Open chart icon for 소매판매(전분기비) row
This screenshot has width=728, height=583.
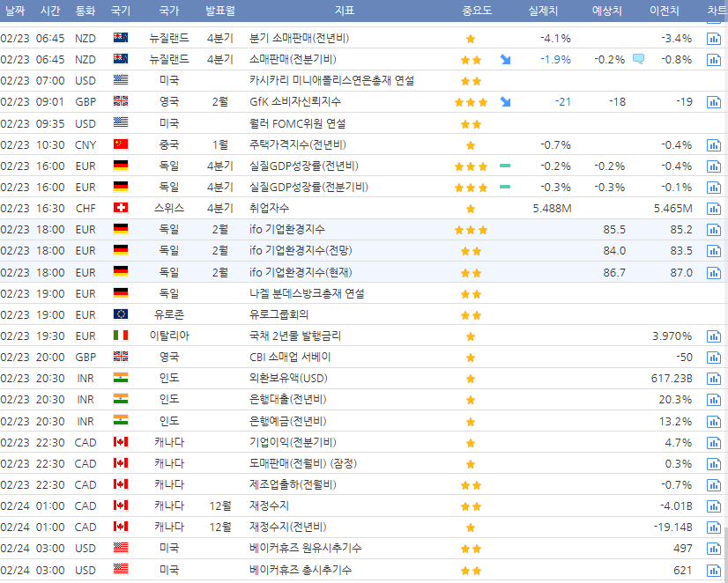point(714,59)
